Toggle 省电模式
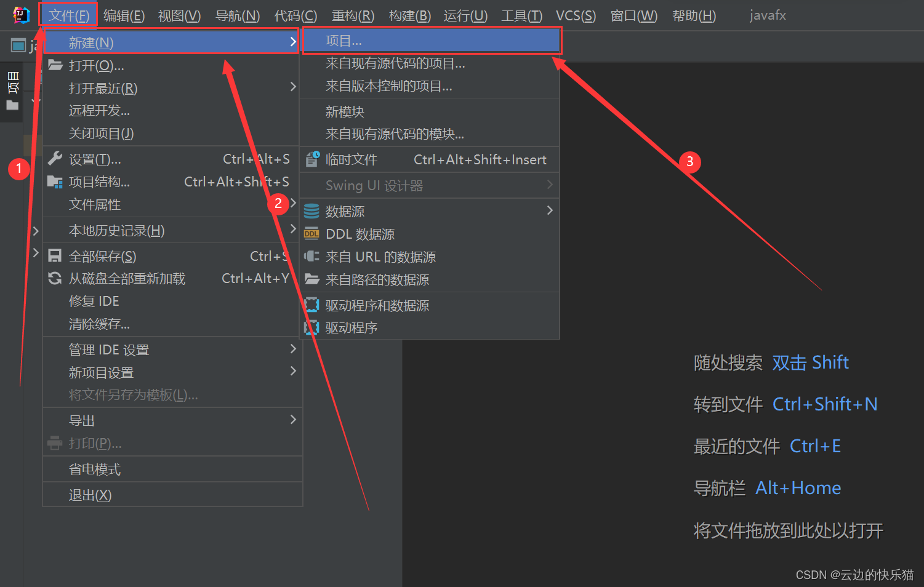Viewport: 924px width, 587px height. [172, 469]
